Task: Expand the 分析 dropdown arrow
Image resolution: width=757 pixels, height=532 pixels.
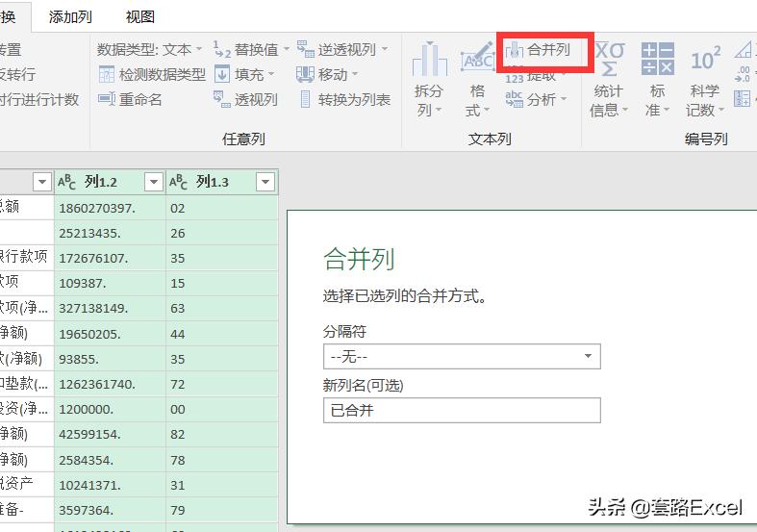Action: [563, 99]
